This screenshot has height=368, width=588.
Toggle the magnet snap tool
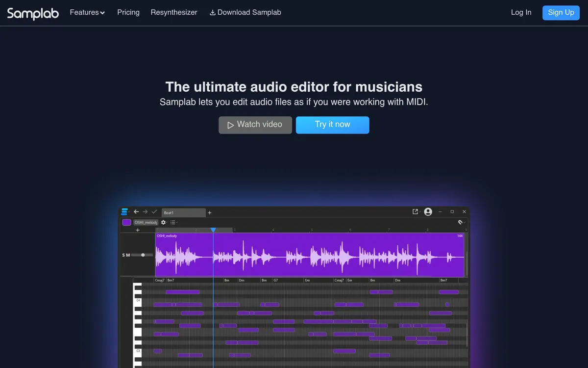(x=460, y=222)
